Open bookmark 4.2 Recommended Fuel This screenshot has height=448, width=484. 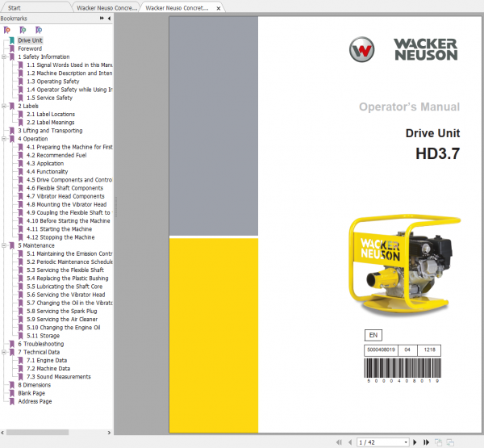click(56, 156)
